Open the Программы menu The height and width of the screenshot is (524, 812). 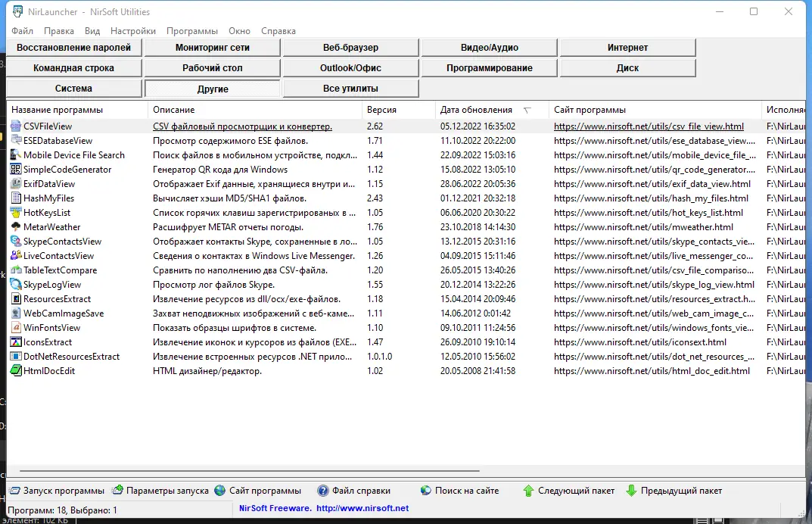pos(192,31)
